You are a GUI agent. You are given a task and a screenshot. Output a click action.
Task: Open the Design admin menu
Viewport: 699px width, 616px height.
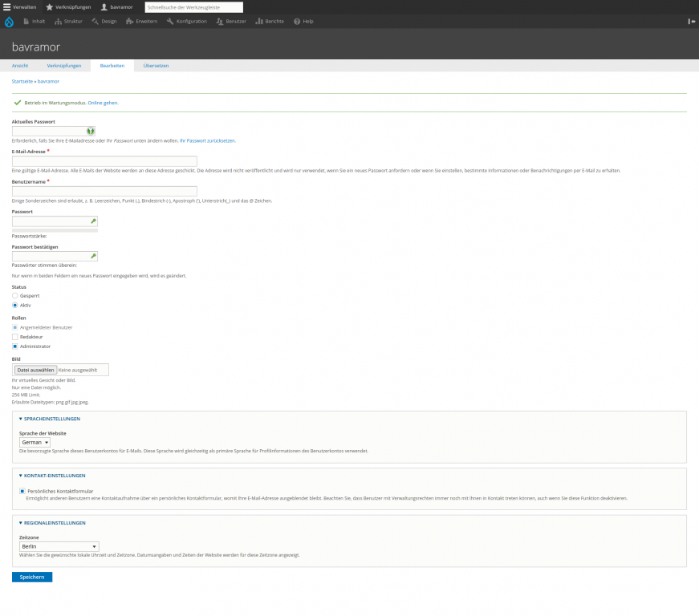[104, 21]
